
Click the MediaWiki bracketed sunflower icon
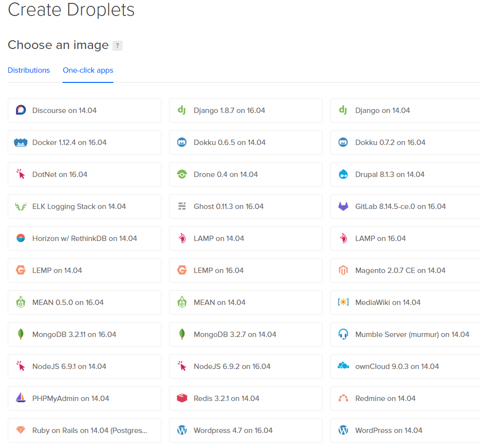pyautogui.click(x=343, y=302)
